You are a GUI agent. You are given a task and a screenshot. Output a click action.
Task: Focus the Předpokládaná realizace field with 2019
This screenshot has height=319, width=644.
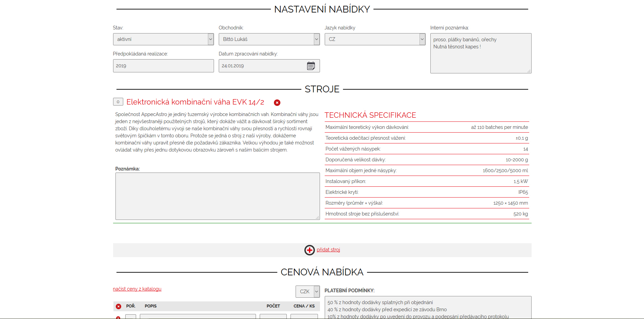(163, 66)
